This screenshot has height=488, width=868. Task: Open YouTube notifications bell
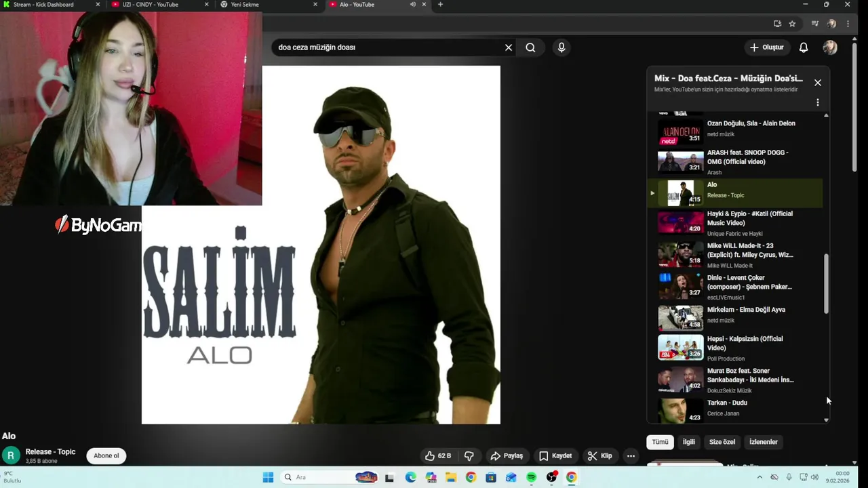804,47
